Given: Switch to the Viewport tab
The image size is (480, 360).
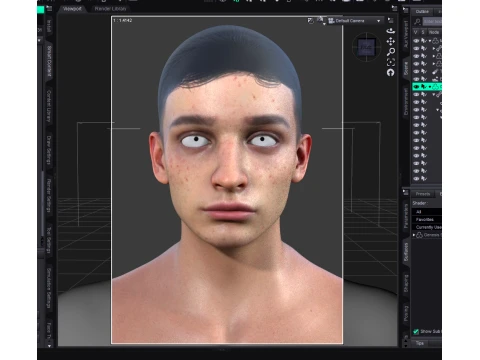Looking at the screenshot, I should tap(72, 9).
